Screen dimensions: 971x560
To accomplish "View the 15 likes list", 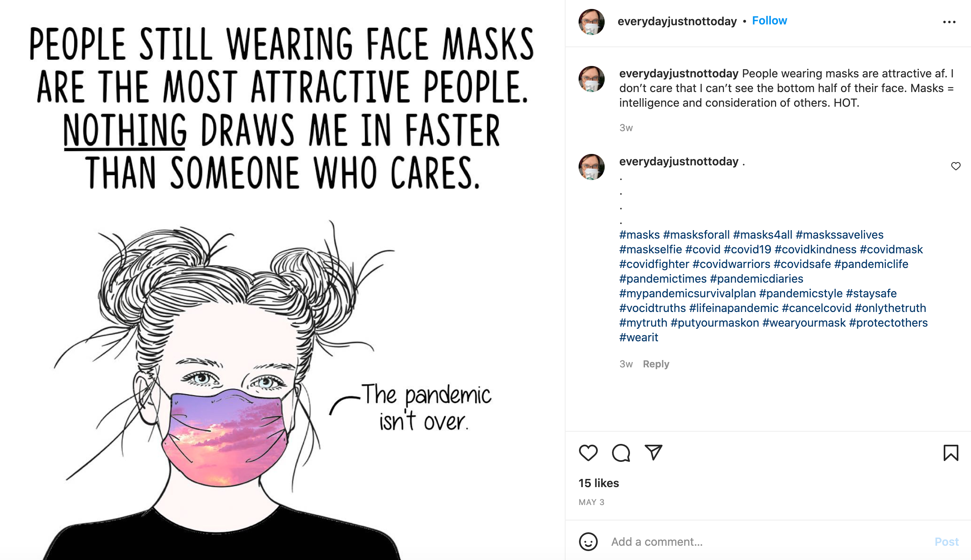I will click(599, 483).
